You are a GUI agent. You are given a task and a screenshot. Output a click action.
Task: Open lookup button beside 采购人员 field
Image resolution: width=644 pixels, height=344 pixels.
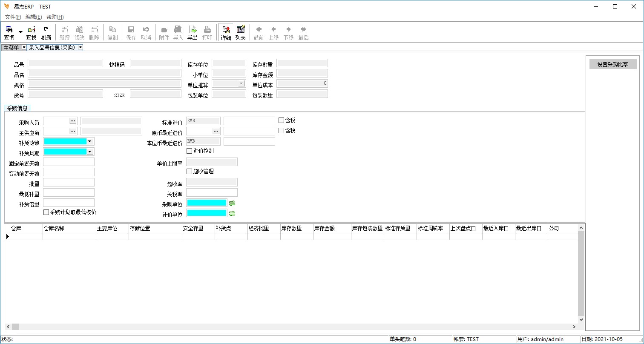pos(73,121)
